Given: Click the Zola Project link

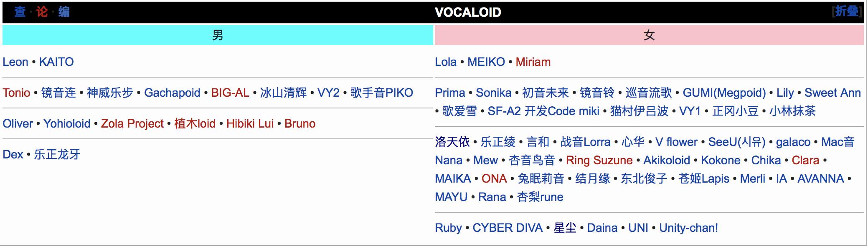Looking at the screenshot, I should [132, 124].
